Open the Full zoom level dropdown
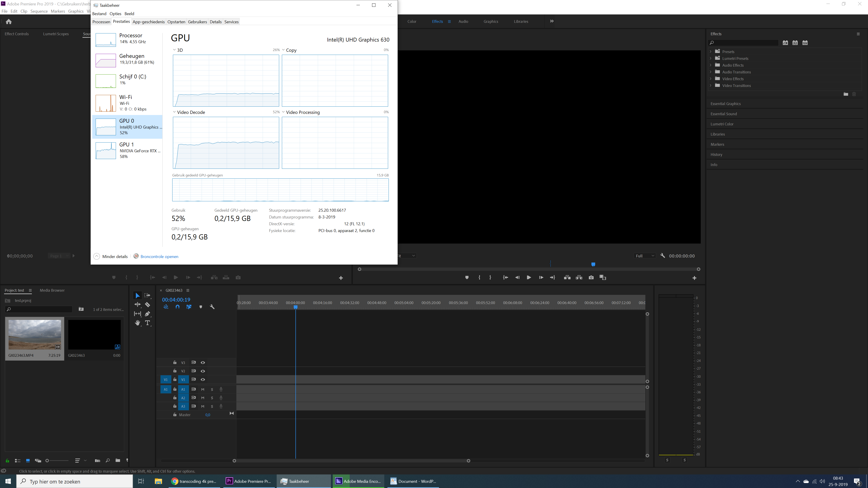 [645, 256]
